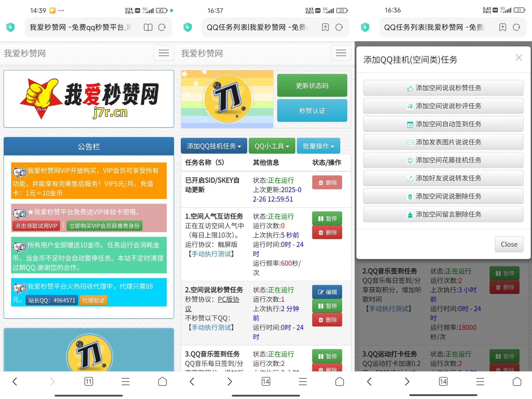
Task: Click 秒赞认证 blue button
Action: click(312, 111)
